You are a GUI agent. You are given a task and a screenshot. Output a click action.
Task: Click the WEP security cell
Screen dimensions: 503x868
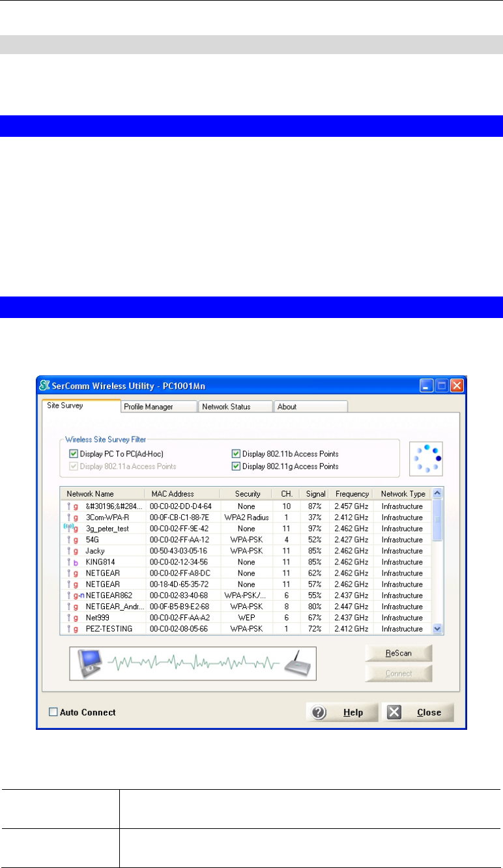click(x=246, y=617)
